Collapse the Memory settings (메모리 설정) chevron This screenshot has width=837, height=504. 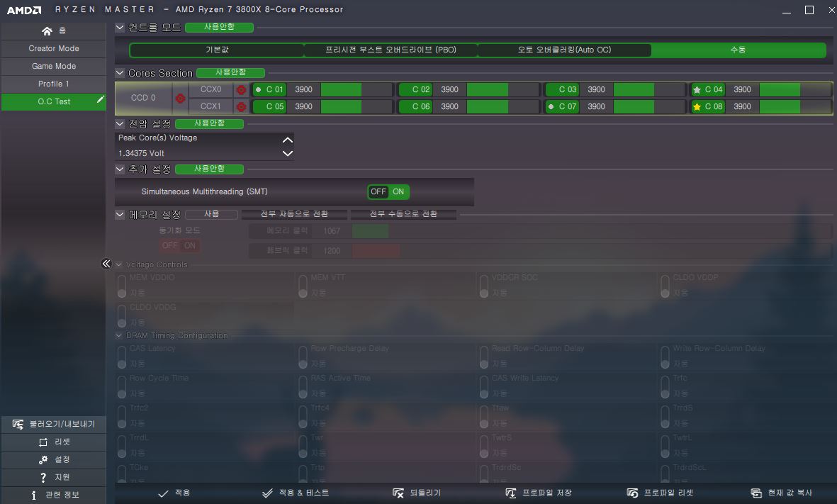(120, 215)
